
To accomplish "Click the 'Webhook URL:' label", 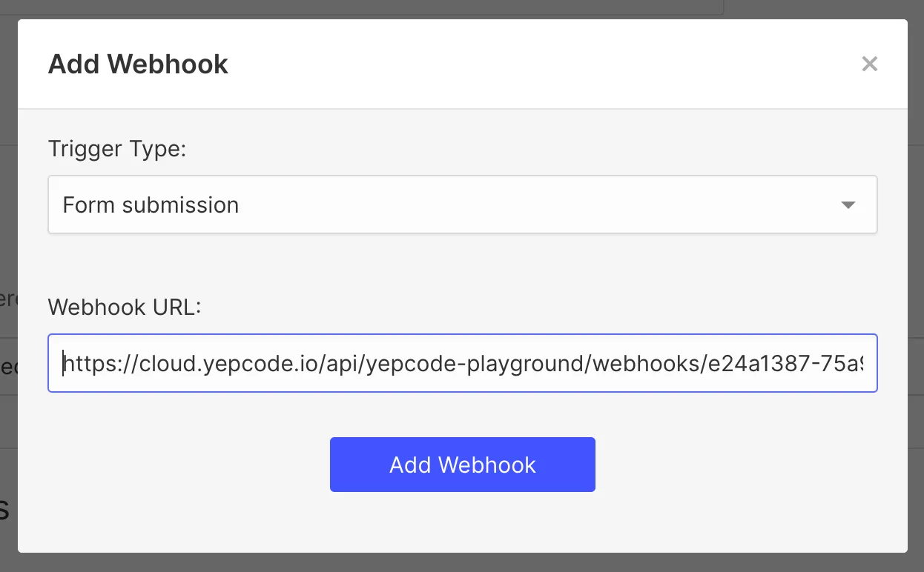I will pyautogui.click(x=125, y=307).
